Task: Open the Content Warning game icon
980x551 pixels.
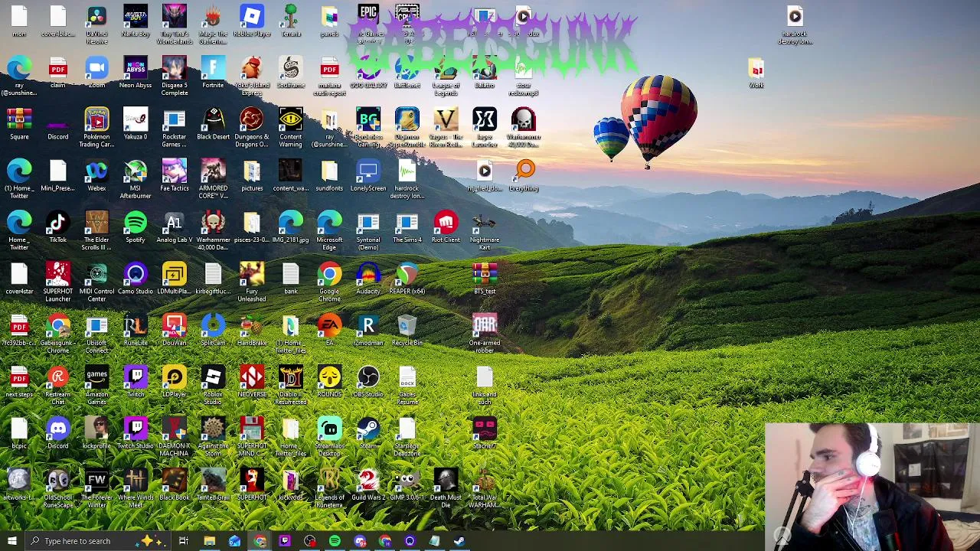Action: (x=291, y=128)
